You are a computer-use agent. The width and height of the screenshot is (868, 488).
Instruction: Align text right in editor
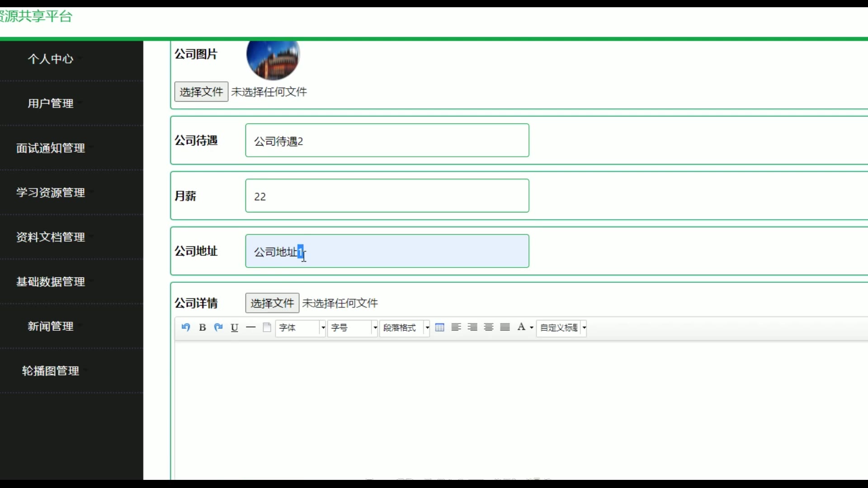click(x=472, y=327)
